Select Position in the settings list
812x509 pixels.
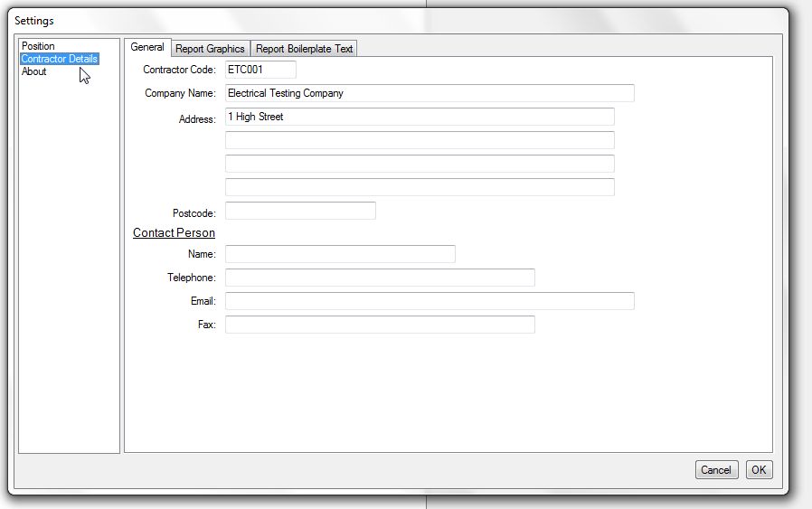point(38,46)
